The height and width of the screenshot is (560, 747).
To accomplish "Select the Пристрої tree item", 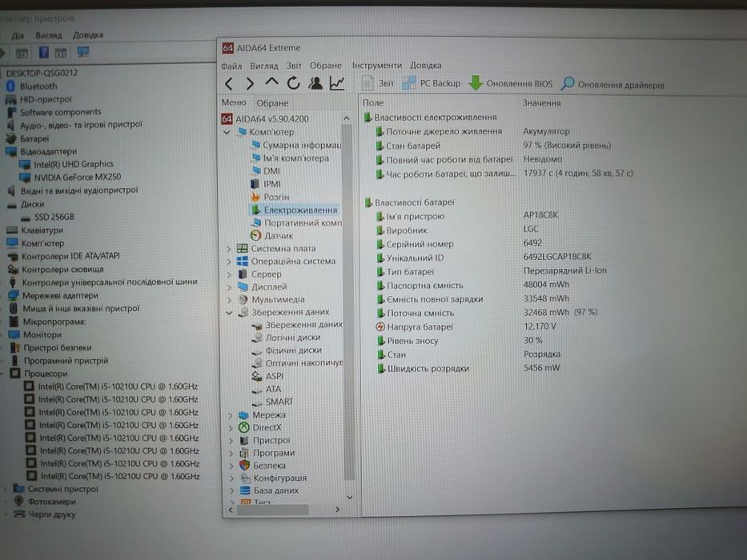I will 265,441.
